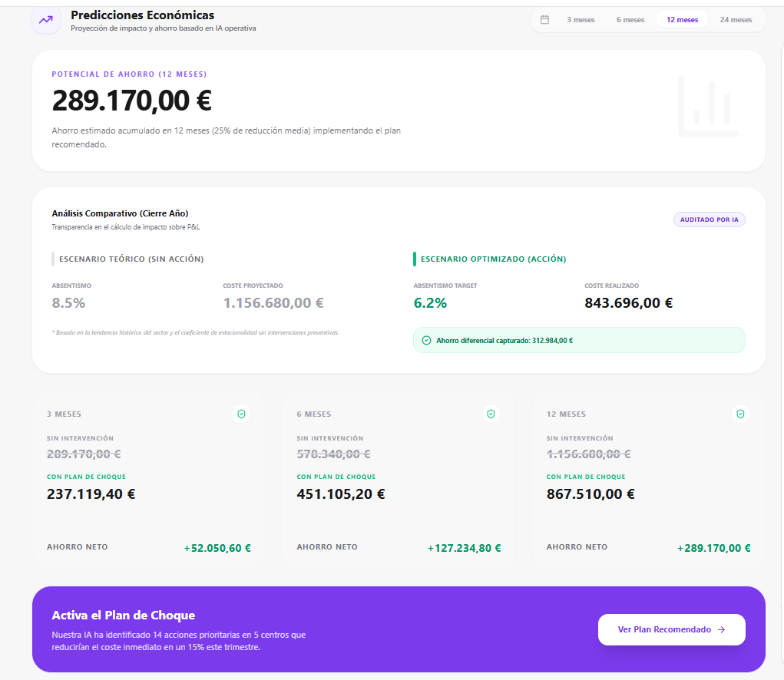Click the Potencial de Ahorro (12 meses) label
The image size is (784, 680).
click(130, 74)
